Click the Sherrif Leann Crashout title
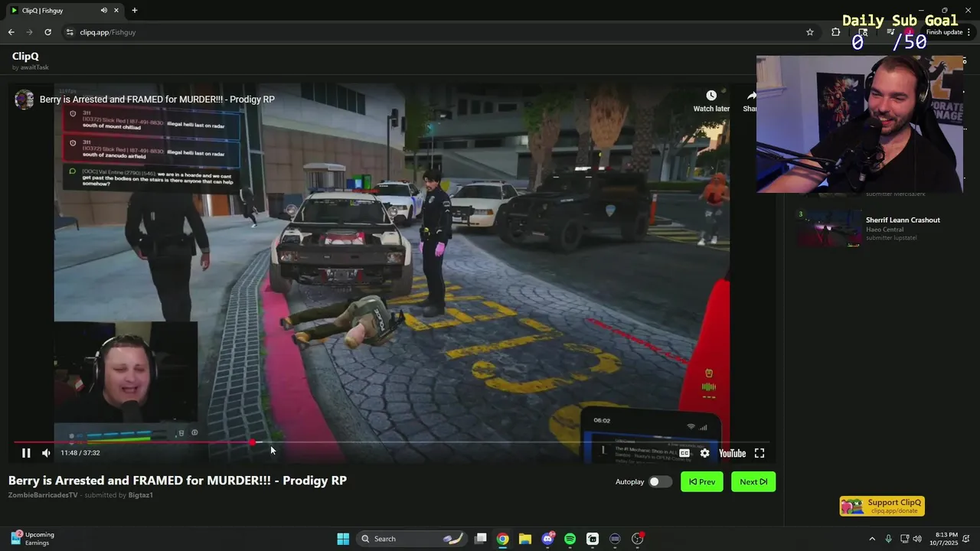Screen dimensions: 980x551 click(x=903, y=220)
